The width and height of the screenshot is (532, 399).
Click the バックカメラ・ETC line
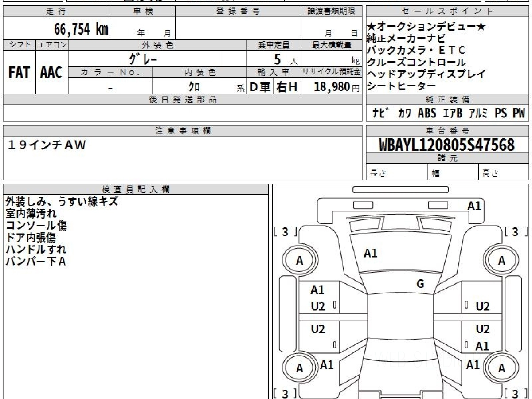(x=417, y=51)
